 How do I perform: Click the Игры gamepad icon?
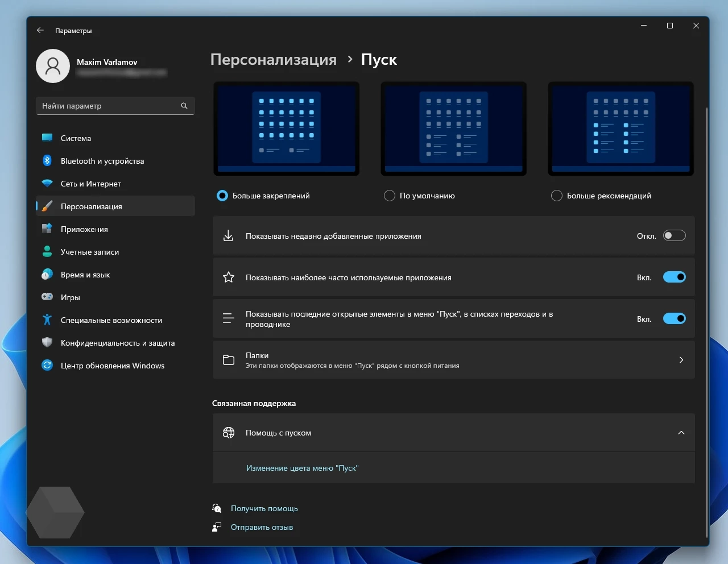(47, 297)
